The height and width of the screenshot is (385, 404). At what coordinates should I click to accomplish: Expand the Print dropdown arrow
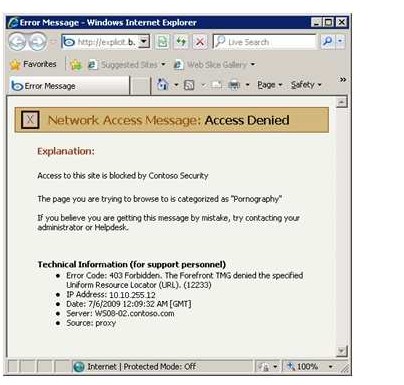[x=247, y=85]
